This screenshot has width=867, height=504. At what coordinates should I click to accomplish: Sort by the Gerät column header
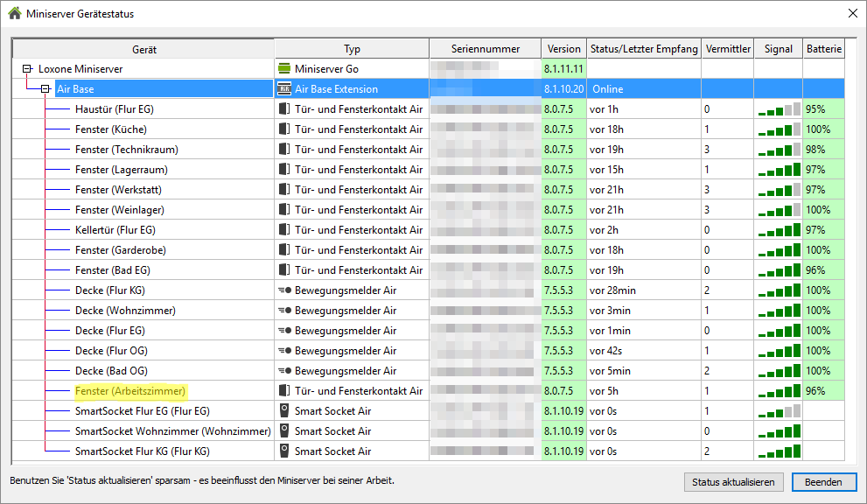click(143, 49)
